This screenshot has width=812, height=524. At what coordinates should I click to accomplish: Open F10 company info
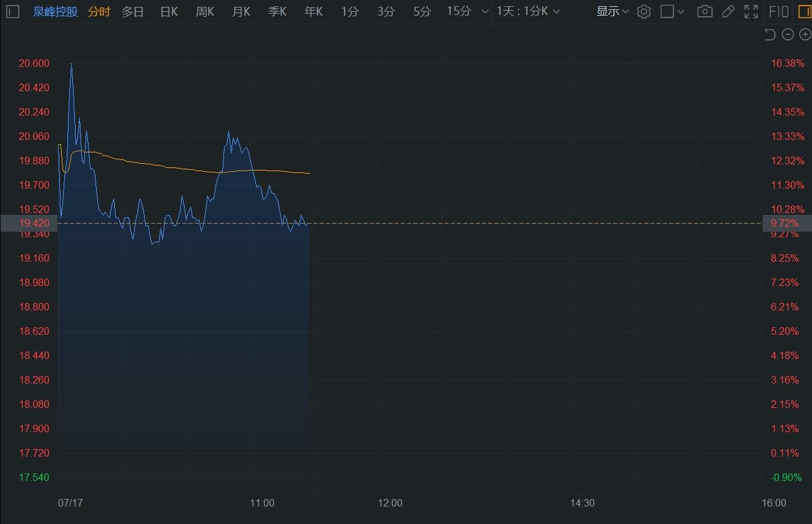[x=778, y=11]
